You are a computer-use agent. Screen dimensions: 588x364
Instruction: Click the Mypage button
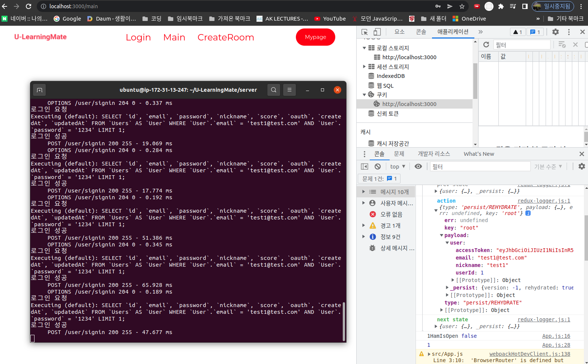315,37
